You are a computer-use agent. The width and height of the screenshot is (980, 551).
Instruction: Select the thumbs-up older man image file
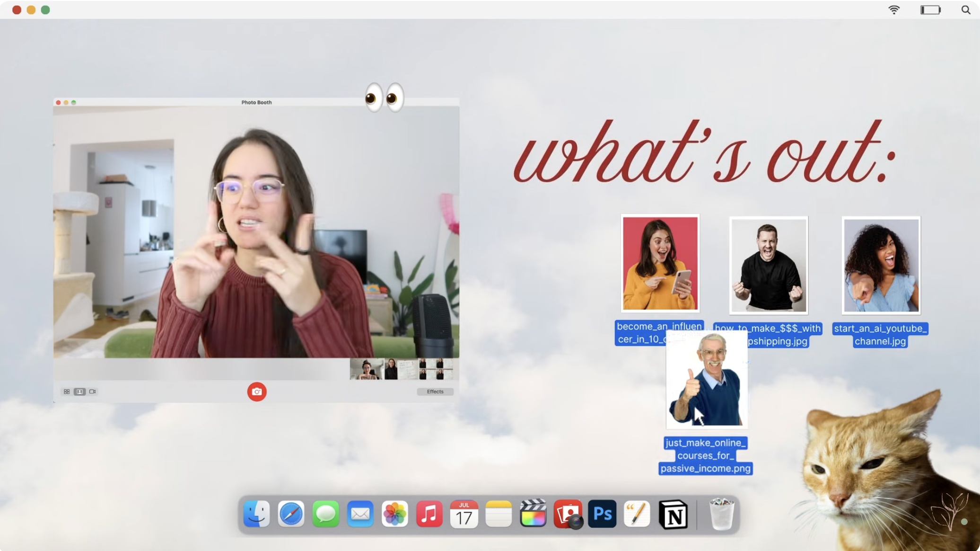(x=707, y=380)
